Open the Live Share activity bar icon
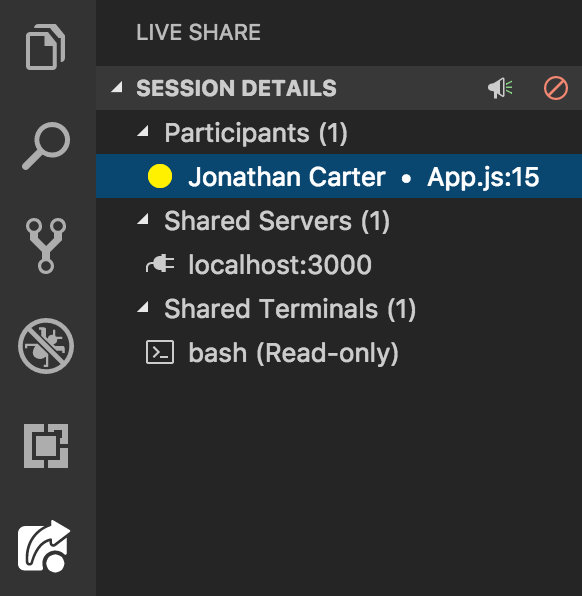 [x=44, y=546]
